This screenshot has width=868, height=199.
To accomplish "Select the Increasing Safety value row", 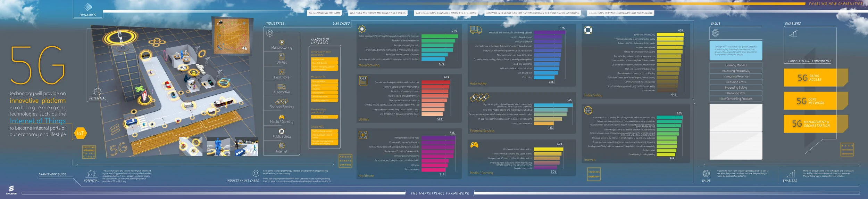I will [736, 87].
